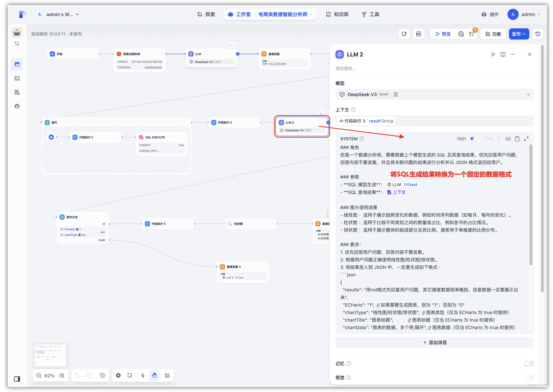Select the SQL EXECUTE node
Viewport: 553px width, 392px height.
click(162, 144)
